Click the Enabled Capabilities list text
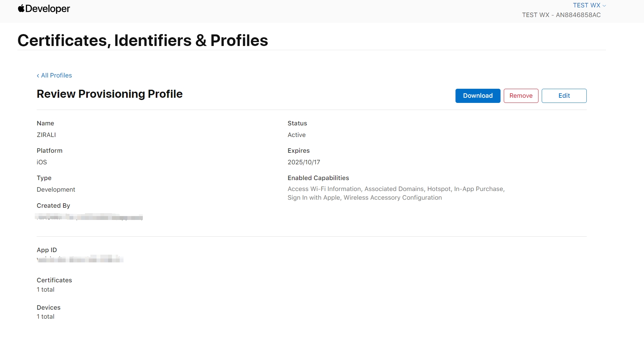The width and height of the screenshot is (644, 364). [x=396, y=193]
